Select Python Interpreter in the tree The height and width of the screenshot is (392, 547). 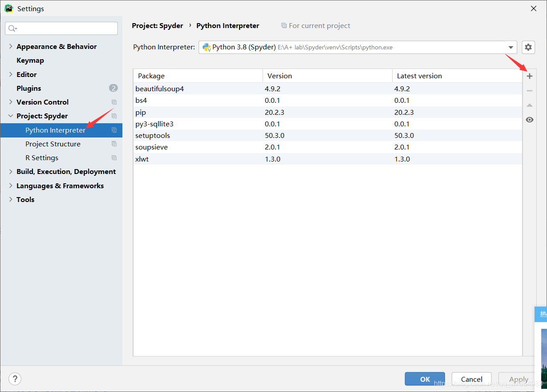pos(61,130)
